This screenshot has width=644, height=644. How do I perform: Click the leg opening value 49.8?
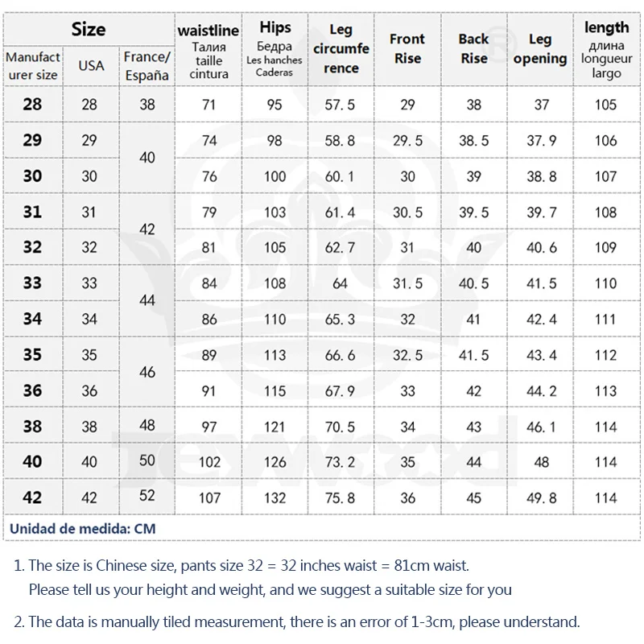(541, 497)
